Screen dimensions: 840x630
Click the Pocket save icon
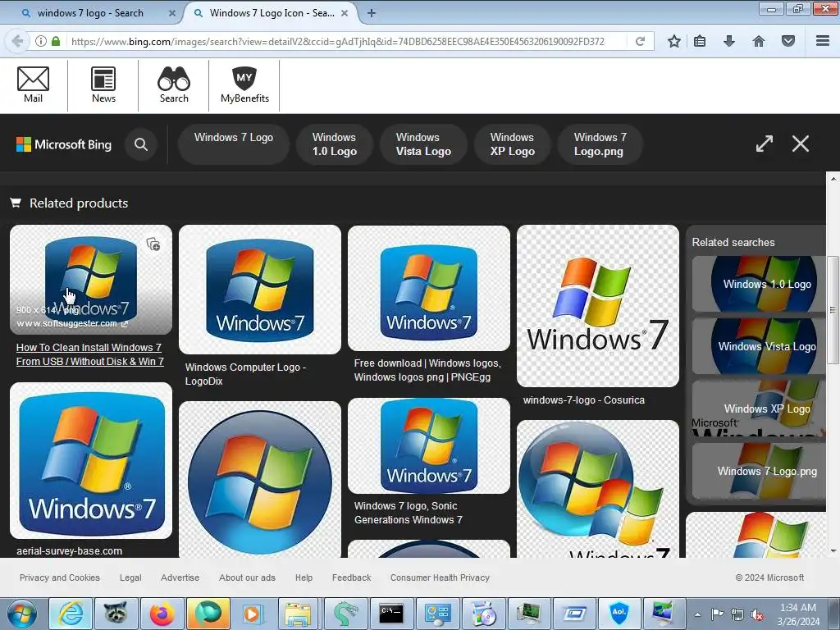[788, 41]
